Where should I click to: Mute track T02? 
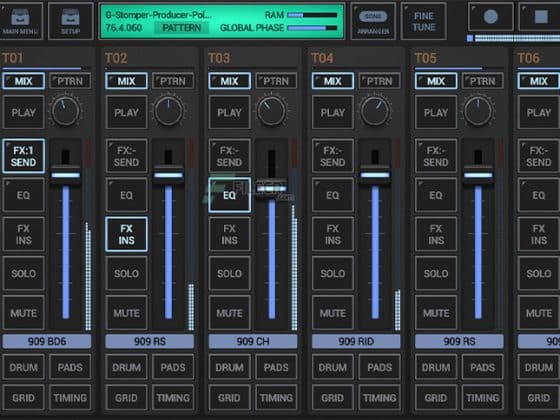tap(126, 313)
